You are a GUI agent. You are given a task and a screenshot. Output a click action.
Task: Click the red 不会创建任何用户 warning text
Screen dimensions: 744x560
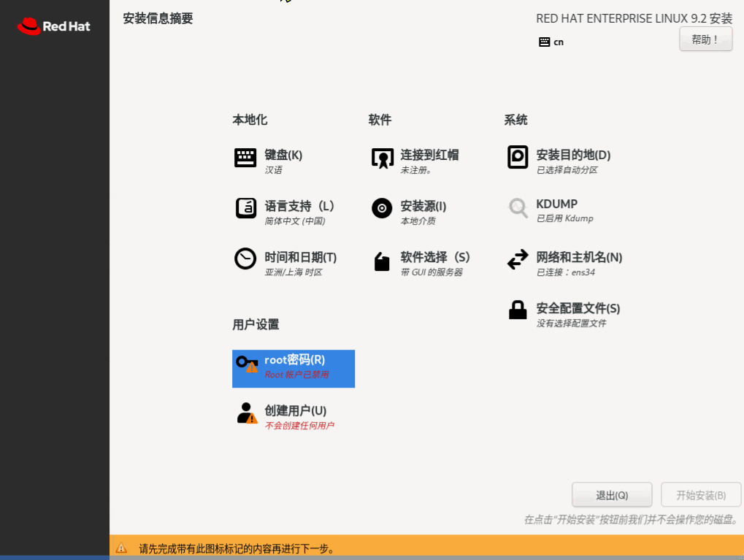point(299,426)
